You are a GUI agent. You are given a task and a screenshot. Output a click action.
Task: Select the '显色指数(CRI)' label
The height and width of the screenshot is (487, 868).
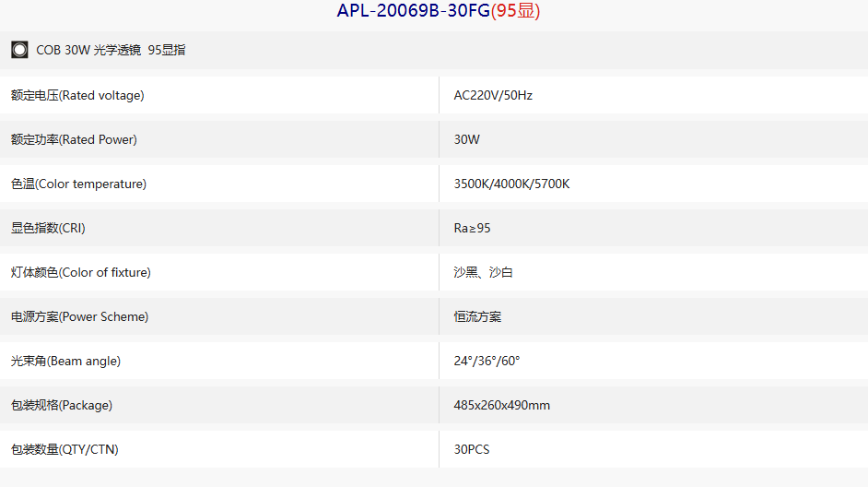[x=48, y=228]
